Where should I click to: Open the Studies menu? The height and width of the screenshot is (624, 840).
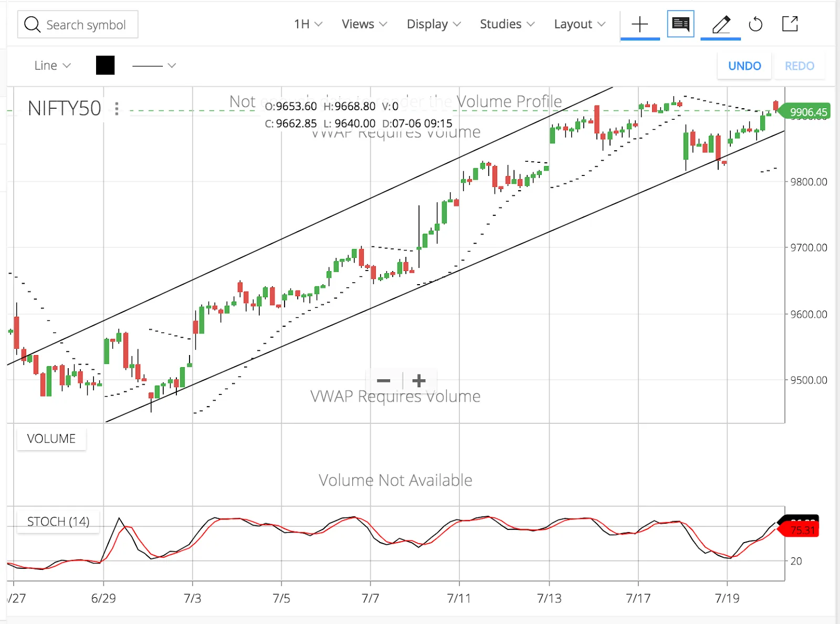tap(506, 24)
